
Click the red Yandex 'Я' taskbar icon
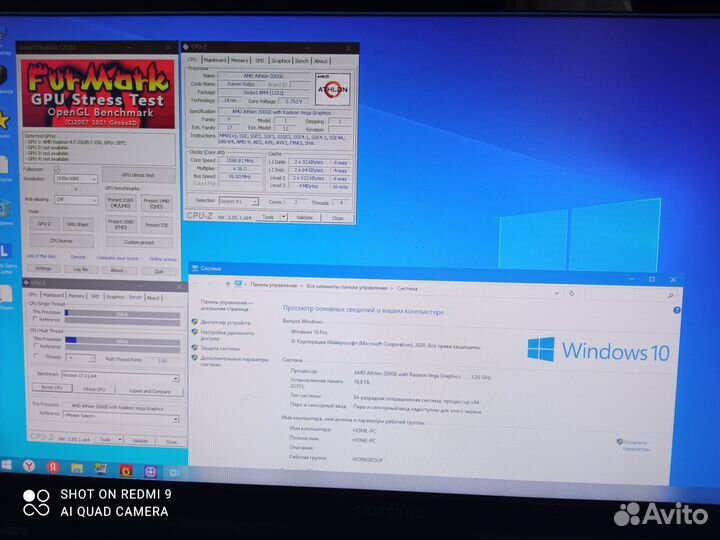(53, 467)
